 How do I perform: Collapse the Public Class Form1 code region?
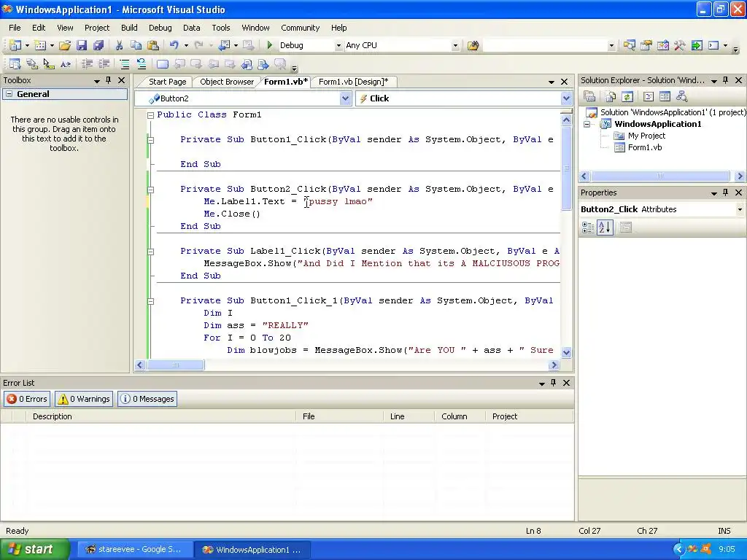coord(150,115)
